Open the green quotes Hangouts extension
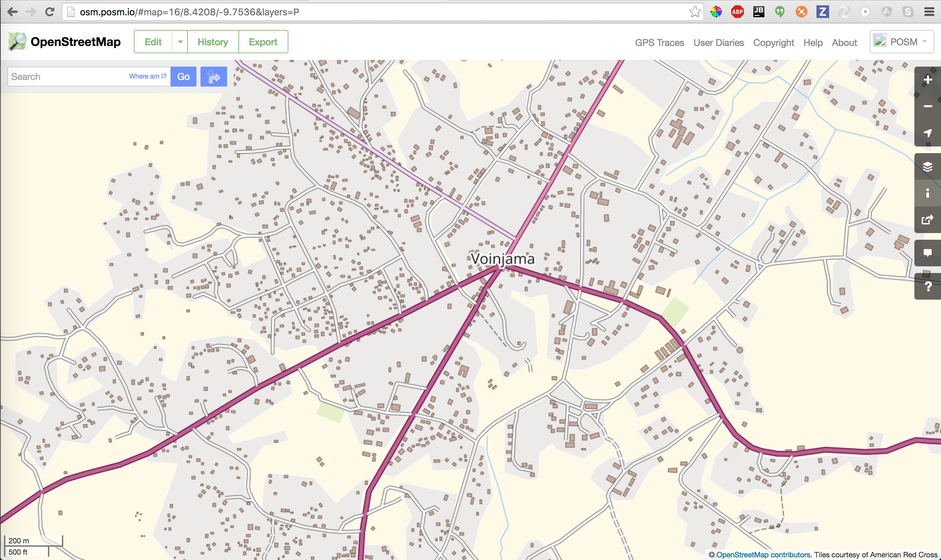 click(x=780, y=12)
